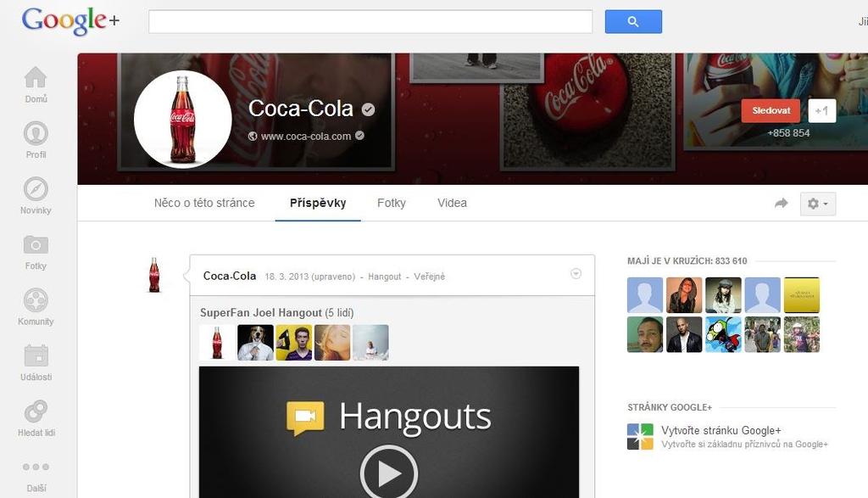Play the Hangouts video

click(x=389, y=473)
